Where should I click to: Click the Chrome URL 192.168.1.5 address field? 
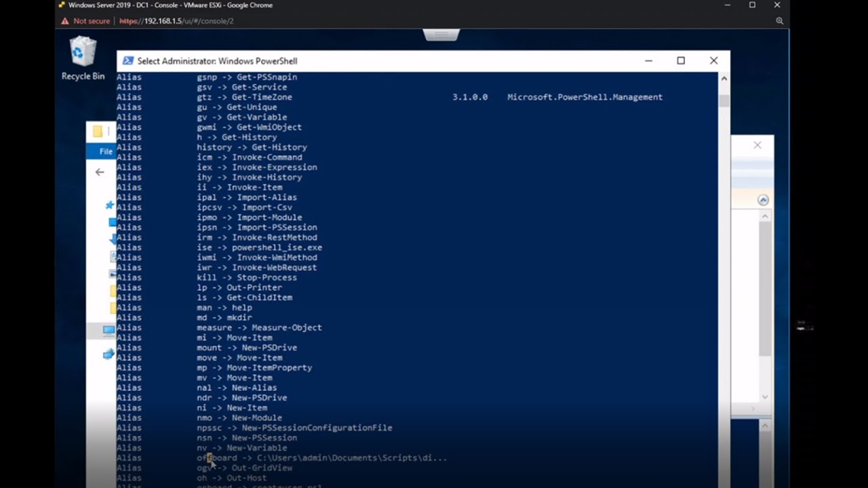point(176,21)
